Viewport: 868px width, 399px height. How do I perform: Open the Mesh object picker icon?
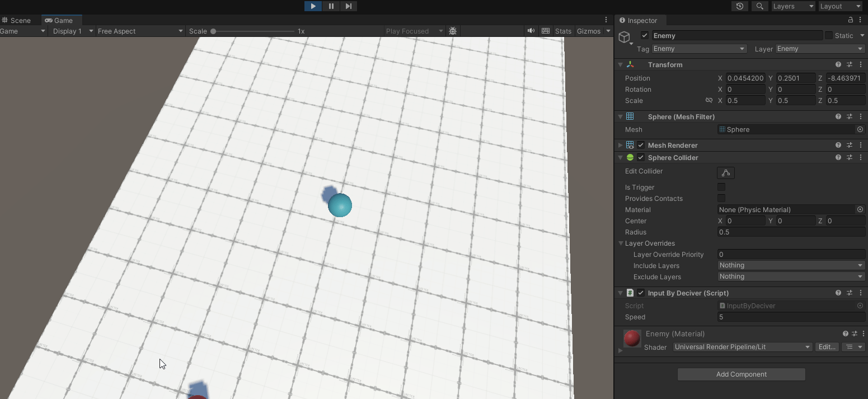860,129
